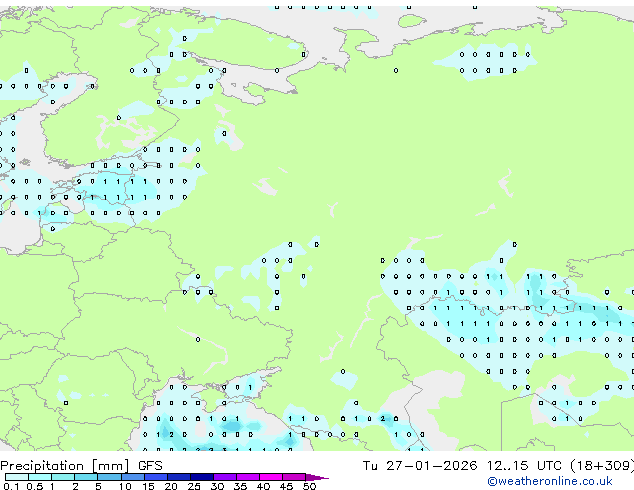Click the '20' legend scale label

tap(171, 486)
